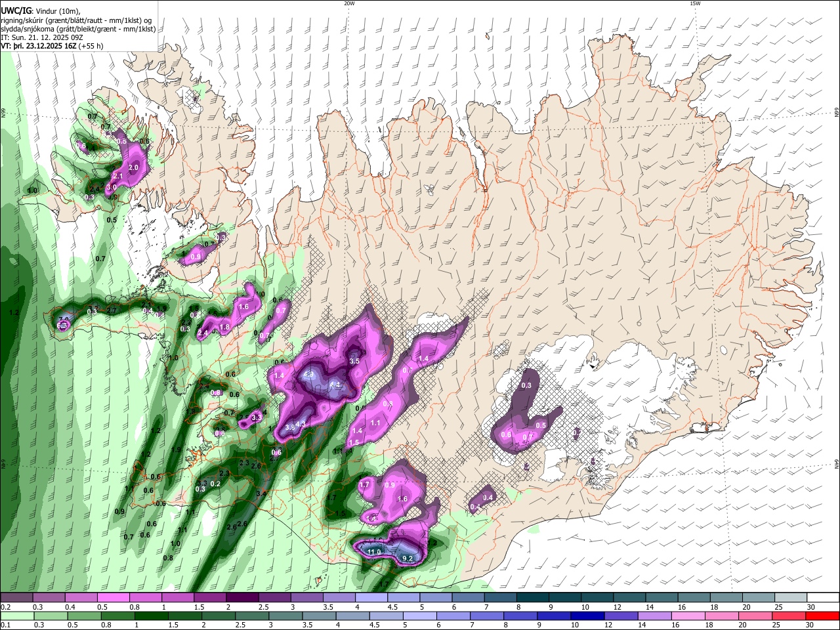840x630 pixels.
Task: Click the white '3.9' value on the map
Action: (x=290, y=428)
